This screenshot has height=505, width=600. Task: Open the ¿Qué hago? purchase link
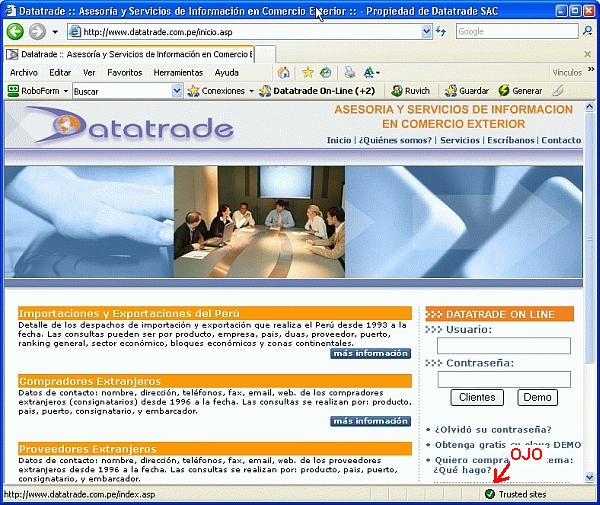(462, 470)
